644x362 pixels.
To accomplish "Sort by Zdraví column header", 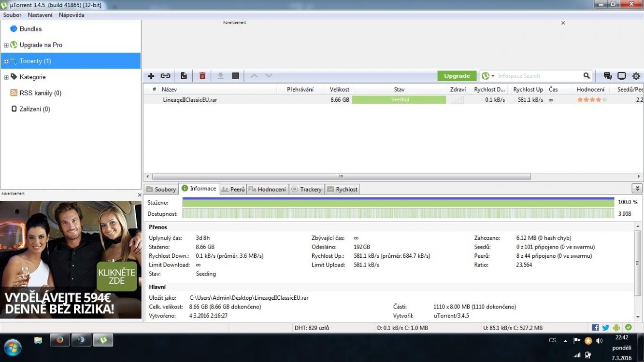I will tap(458, 89).
